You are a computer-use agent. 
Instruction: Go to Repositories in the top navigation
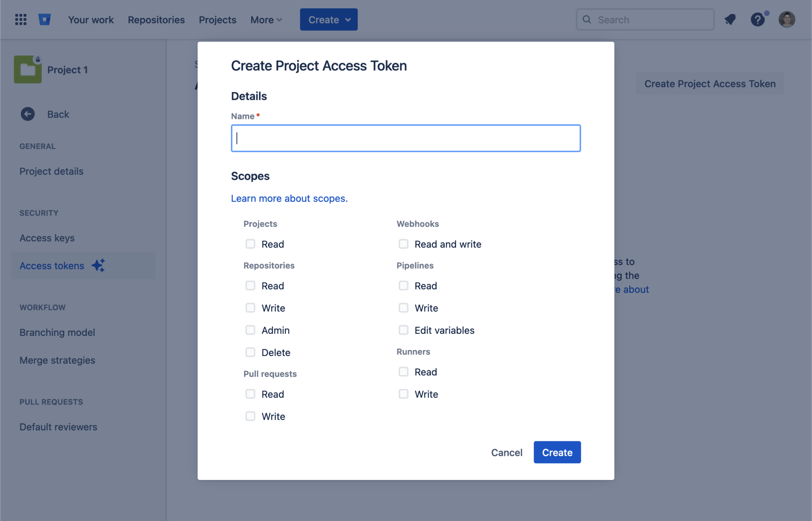[156, 20]
